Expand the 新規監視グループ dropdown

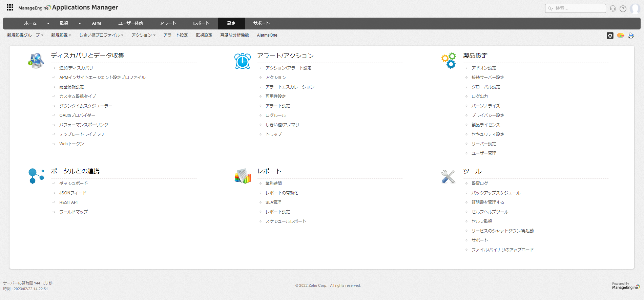click(x=25, y=35)
